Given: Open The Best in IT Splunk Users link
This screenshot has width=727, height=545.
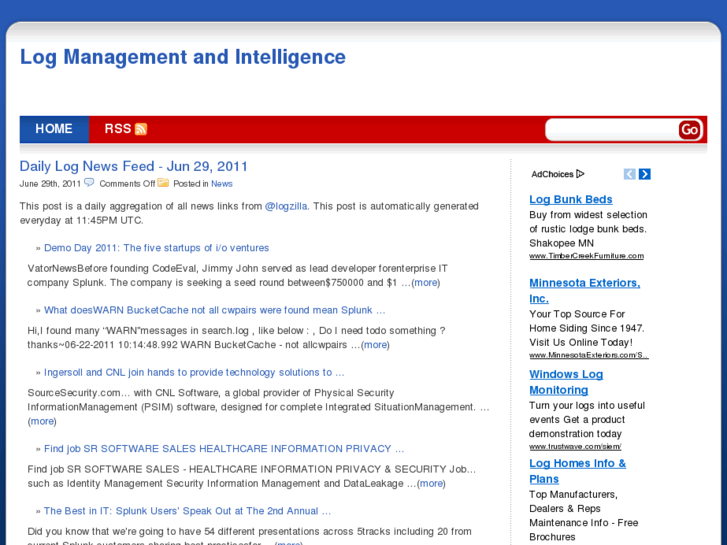Looking at the screenshot, I should (x=187, y=511).
